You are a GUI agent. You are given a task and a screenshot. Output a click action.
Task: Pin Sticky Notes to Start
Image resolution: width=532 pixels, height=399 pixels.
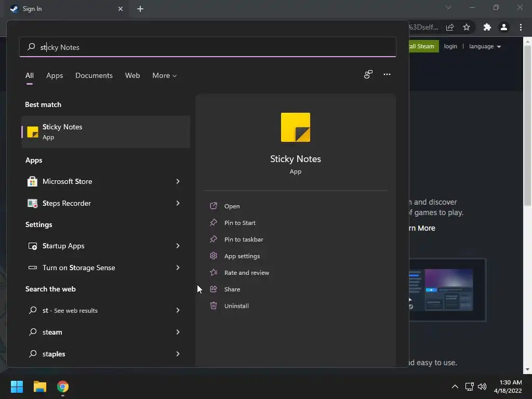[x=240, y=222]
